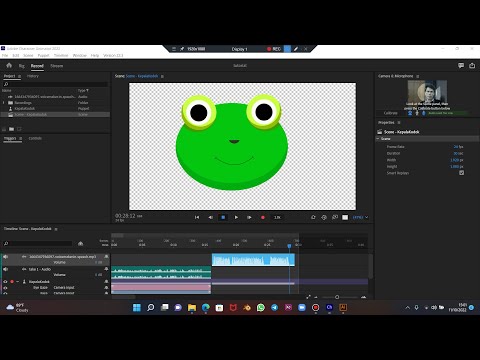Click the Scene - KepalaKodok link in Scene header

click(x=142, y=76)
